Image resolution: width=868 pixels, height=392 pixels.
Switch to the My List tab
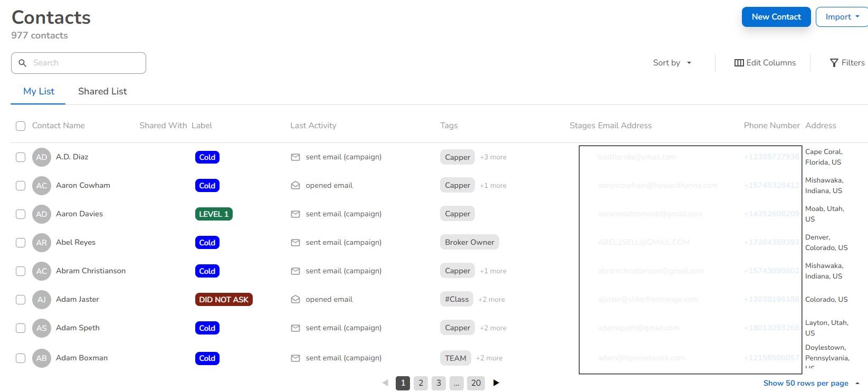39,91
